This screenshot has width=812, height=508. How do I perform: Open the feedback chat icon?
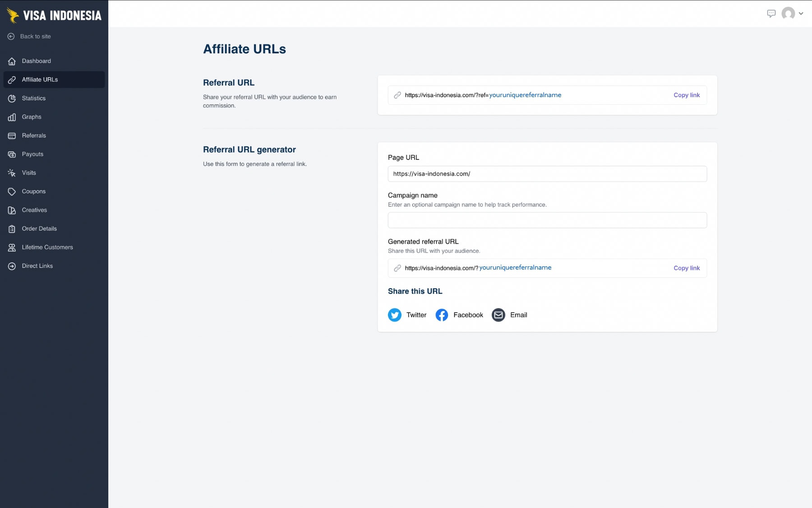(x=772, y=14)
